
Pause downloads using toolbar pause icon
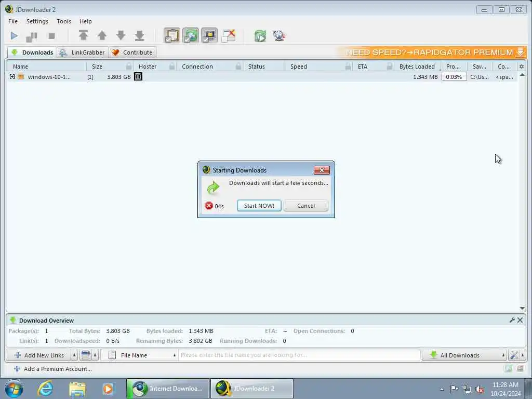pyautogui.click(x=32, y=36)
